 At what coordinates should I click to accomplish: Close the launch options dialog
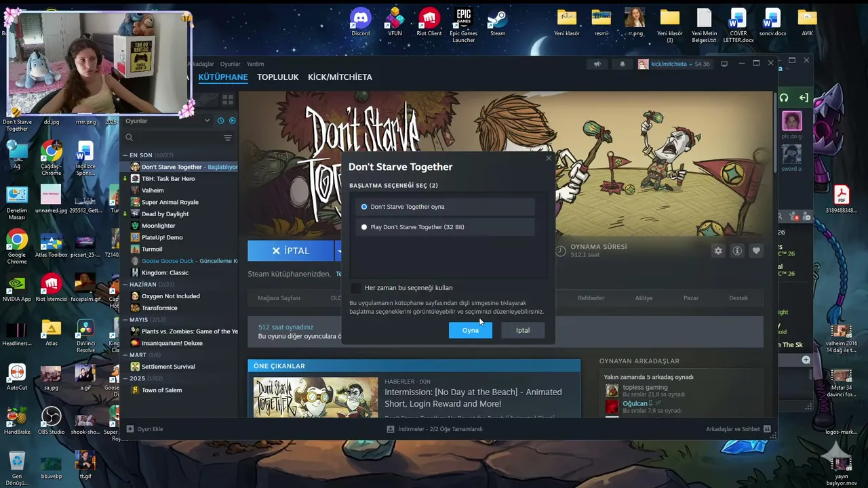[549, 159]
